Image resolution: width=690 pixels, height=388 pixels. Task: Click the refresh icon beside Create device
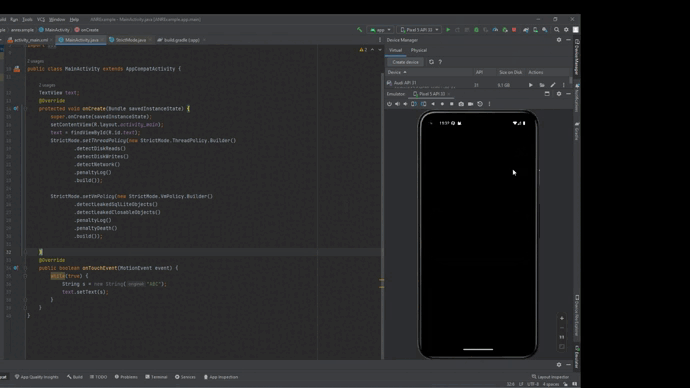[x=431, y=62]
